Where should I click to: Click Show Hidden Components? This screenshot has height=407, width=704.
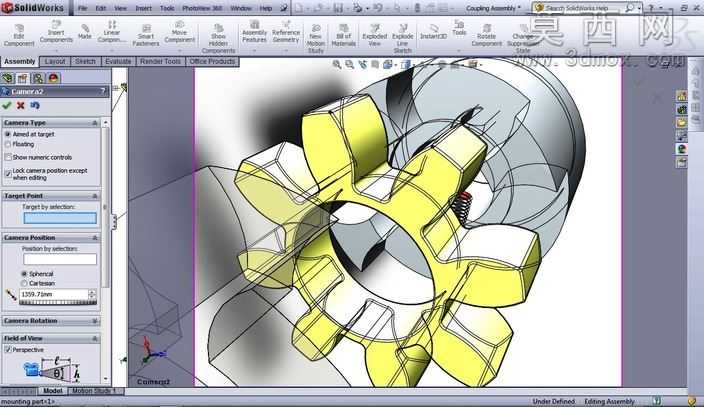tap(218, 39)
